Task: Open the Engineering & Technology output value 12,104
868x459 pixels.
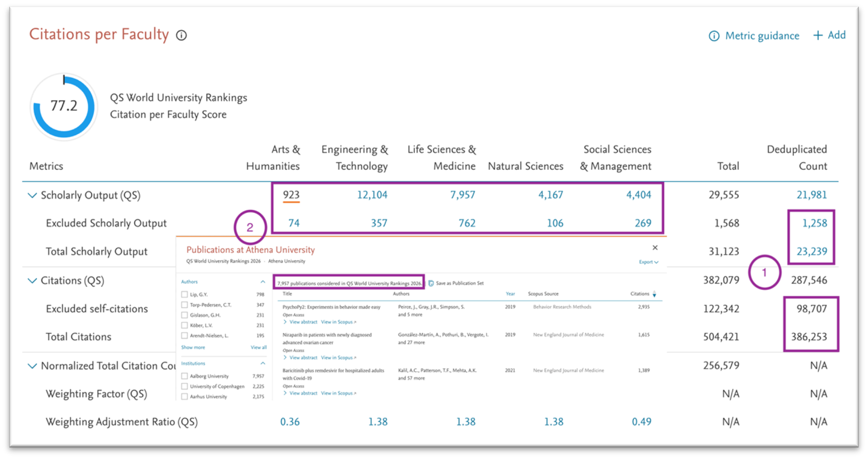Action: [372, 195]
